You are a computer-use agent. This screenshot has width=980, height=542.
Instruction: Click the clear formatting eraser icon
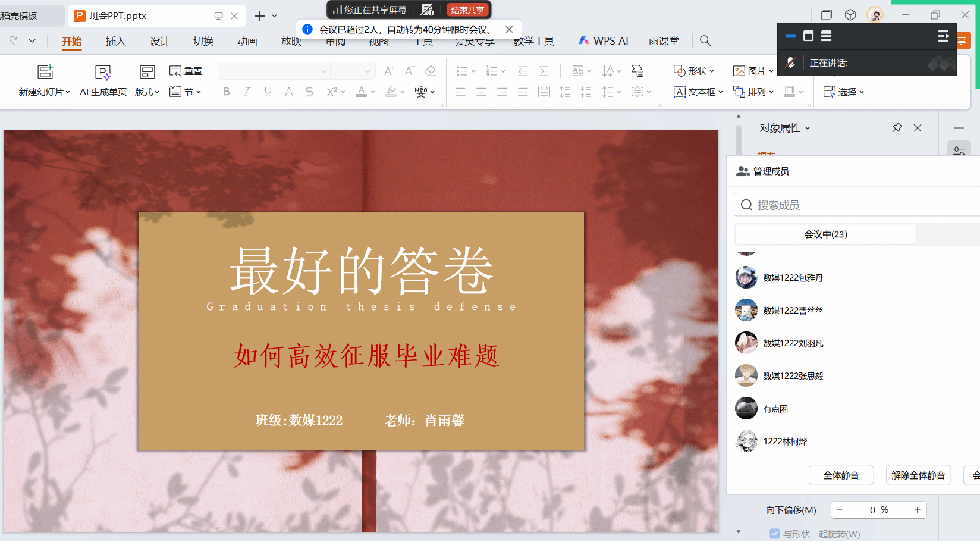pyautogui.click(x=430, y=71)
